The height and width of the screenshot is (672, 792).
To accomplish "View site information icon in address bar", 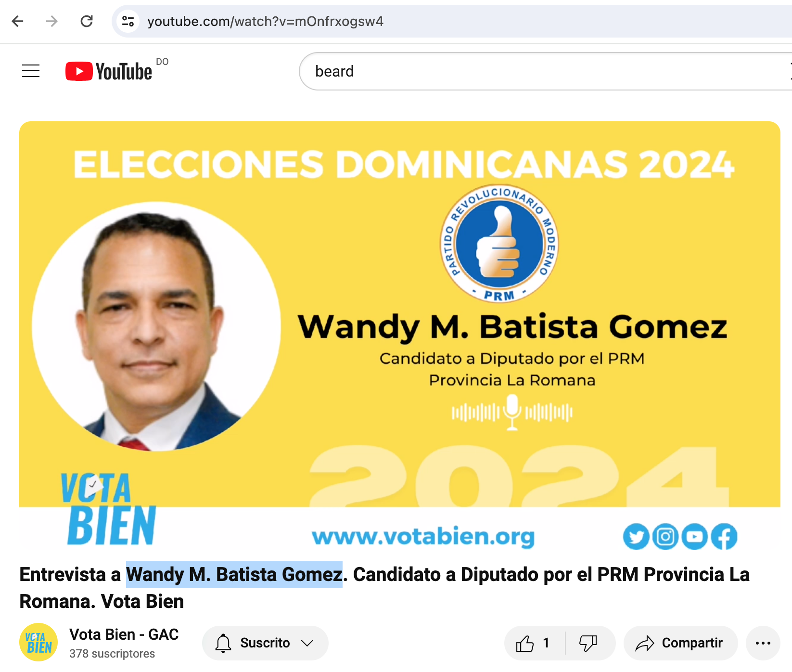I will click(128, 21).
